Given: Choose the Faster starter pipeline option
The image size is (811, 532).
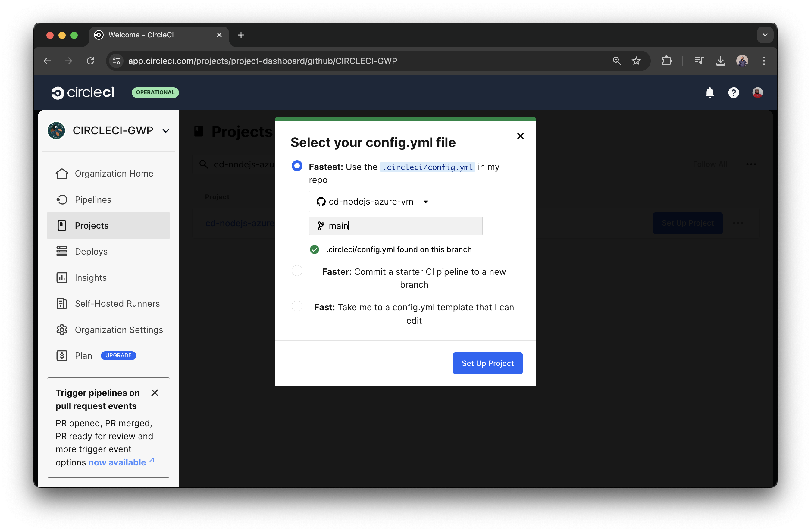Looking at the screenshot, I should [x=297, y=270].
